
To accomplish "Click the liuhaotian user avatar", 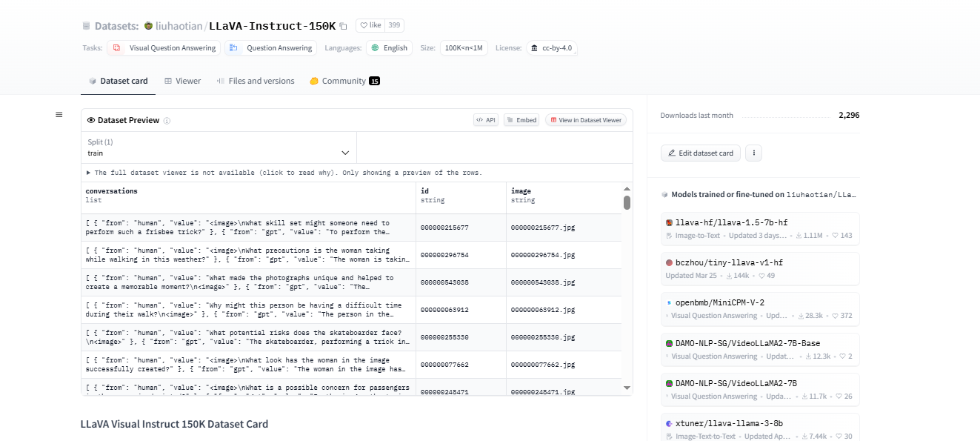I will click(x=148, y=26).
